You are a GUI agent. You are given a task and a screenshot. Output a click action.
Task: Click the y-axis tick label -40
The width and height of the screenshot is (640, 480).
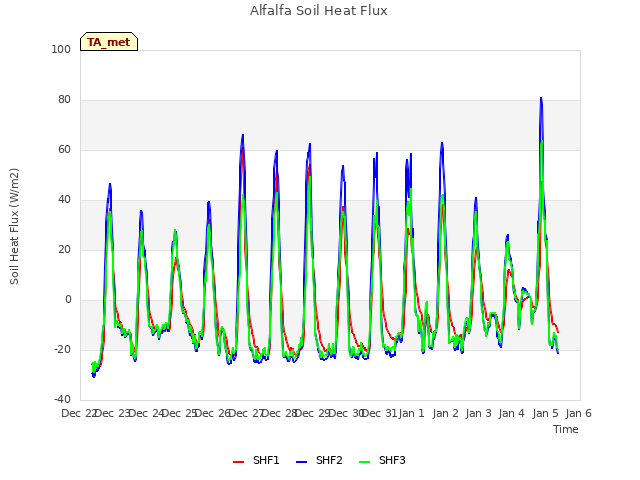pyautogui.click(x=62, y=399)
